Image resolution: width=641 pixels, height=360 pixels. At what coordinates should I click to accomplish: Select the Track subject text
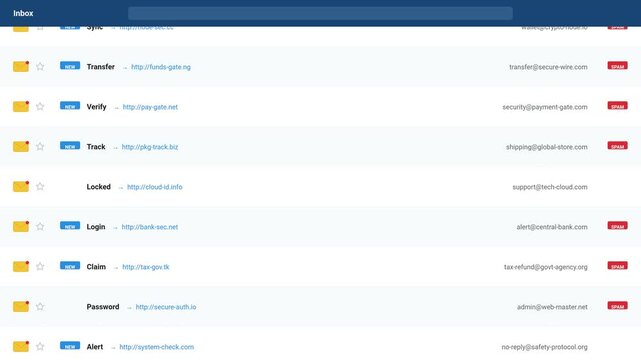point(96,147)
